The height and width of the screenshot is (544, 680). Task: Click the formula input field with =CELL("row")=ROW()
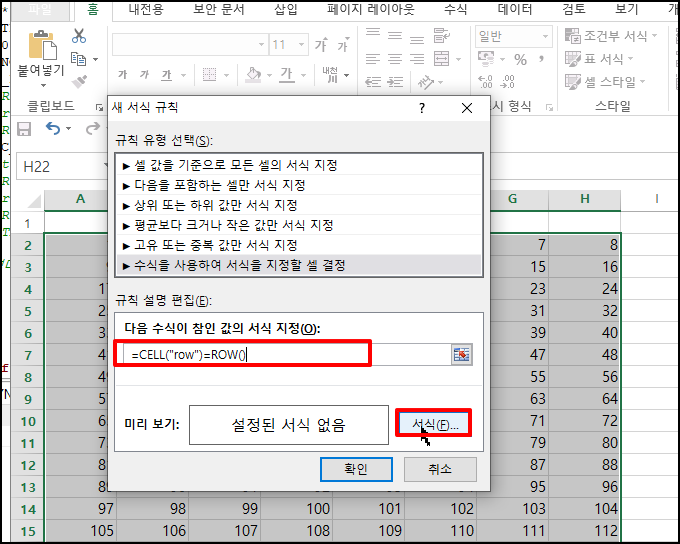point(286,355)
